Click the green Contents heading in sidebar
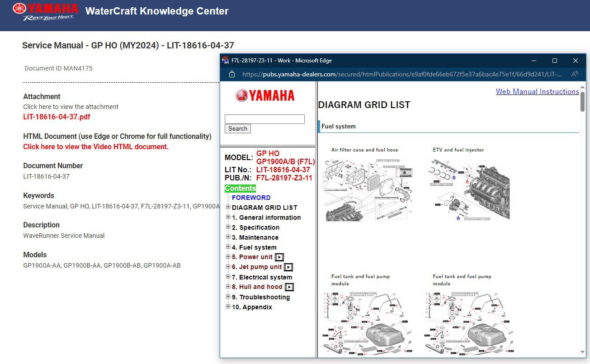This screenshot has width=590, height=364. tap(240, 188)
